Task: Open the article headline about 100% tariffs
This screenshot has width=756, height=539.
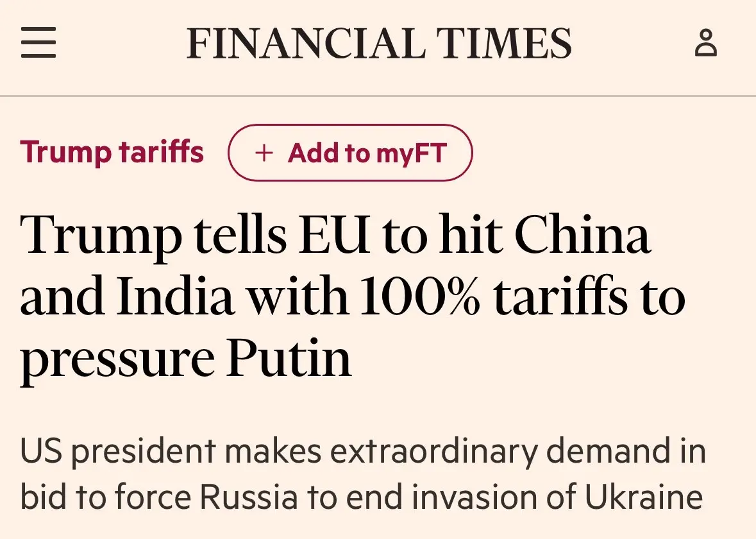Action: [x=353, y=296]
